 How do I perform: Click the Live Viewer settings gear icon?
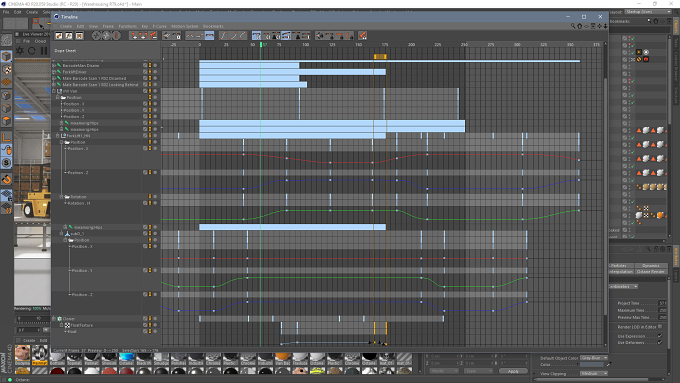click(20, 51)
